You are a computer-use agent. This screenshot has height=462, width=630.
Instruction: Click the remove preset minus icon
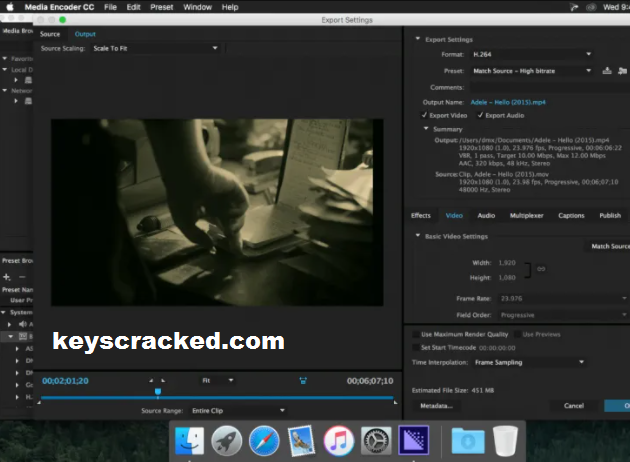(22, 277)
